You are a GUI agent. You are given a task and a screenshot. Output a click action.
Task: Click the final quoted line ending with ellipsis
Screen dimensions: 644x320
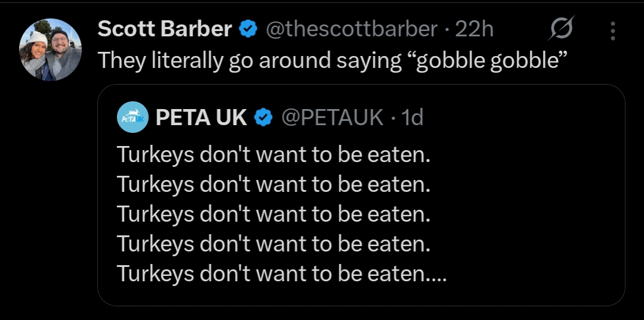click(281, 274)
